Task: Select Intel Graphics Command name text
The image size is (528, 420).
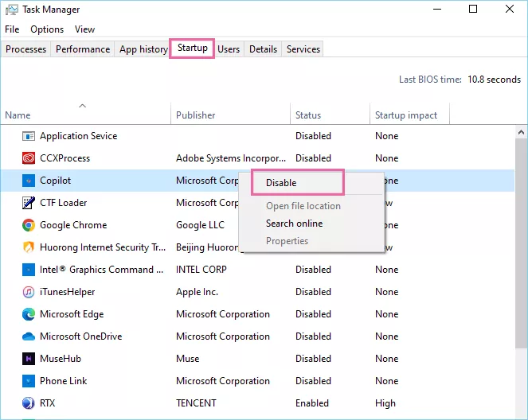Action: tap(101, 270)
